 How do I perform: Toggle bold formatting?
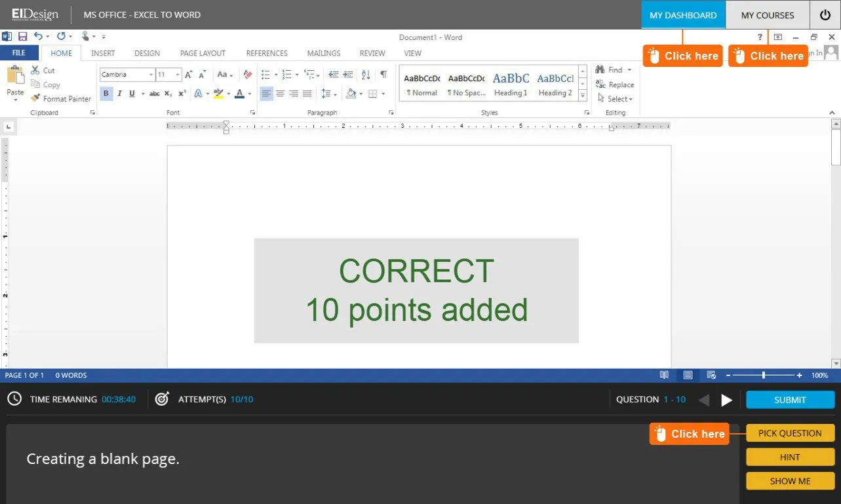pyautogui.click(x=106, y=93)
